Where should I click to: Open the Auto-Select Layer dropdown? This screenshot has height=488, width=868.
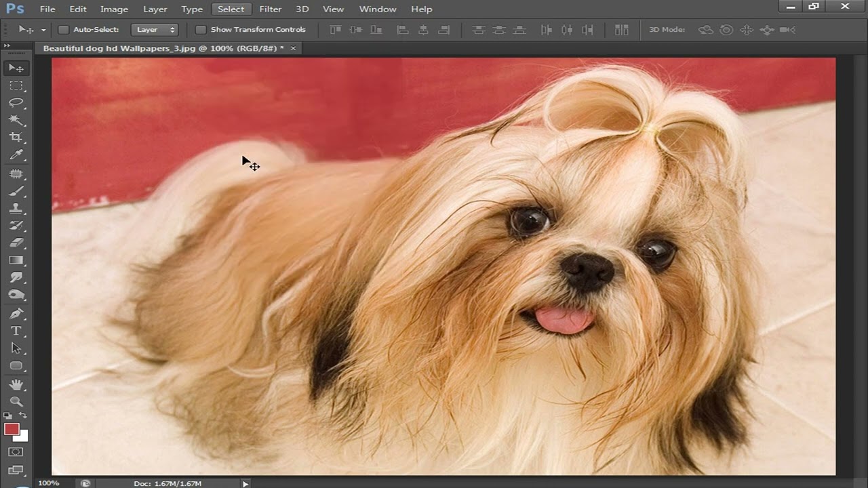(x=154, y=30)
